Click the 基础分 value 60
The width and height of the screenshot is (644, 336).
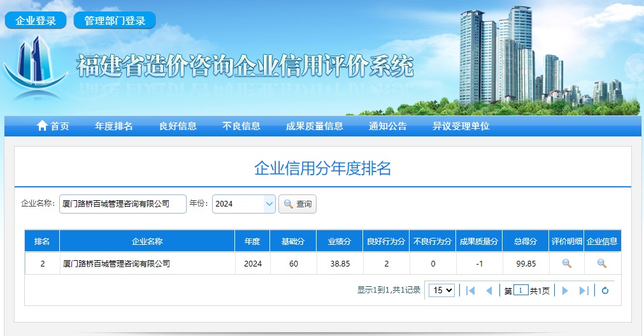pyautogui.click(x=294, y=263)
